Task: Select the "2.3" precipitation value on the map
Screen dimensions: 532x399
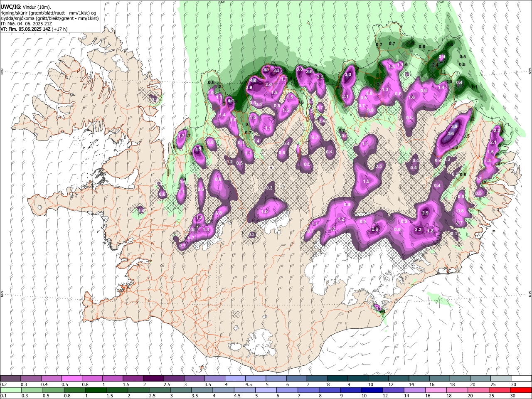Action: click(x=418, y=230)
